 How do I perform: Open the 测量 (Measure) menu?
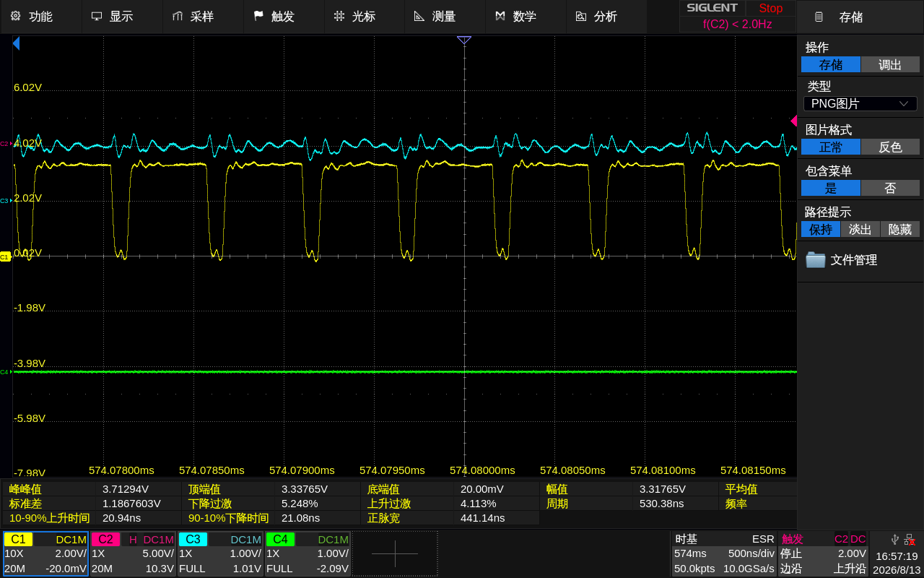pyautogui.click(x=445, y=16)
